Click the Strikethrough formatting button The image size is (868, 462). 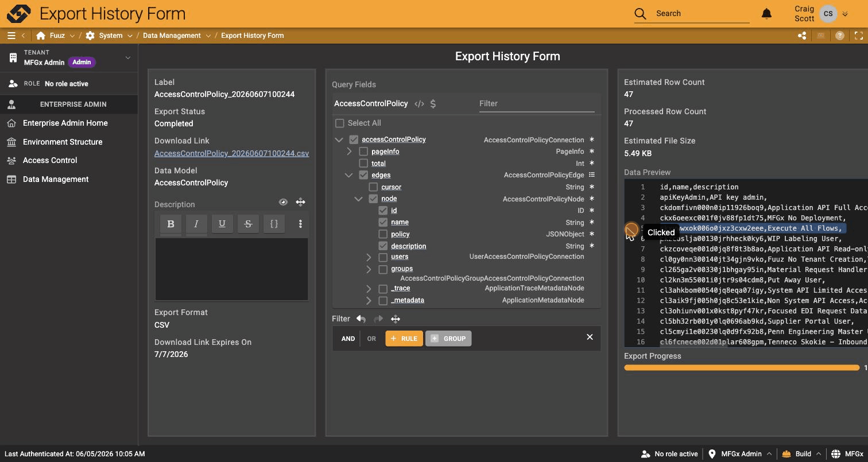pyautogui.click(x=248, y=224)
